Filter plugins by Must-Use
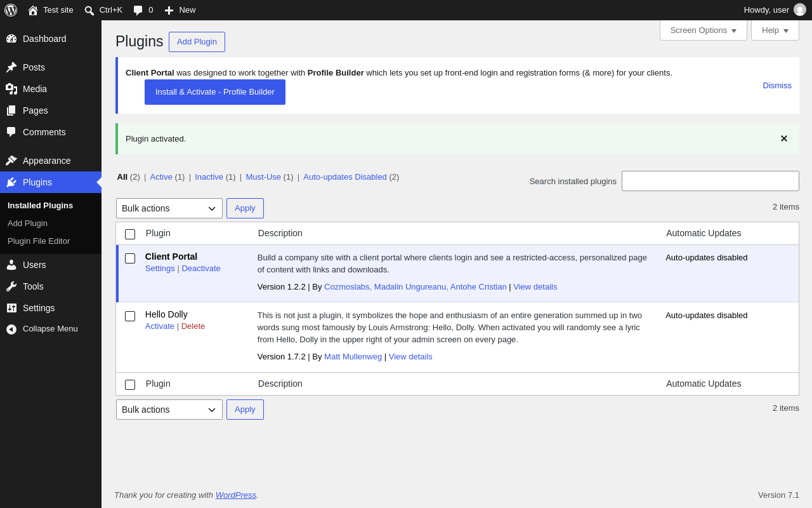812x508 pixels. (x=263, y=177)
